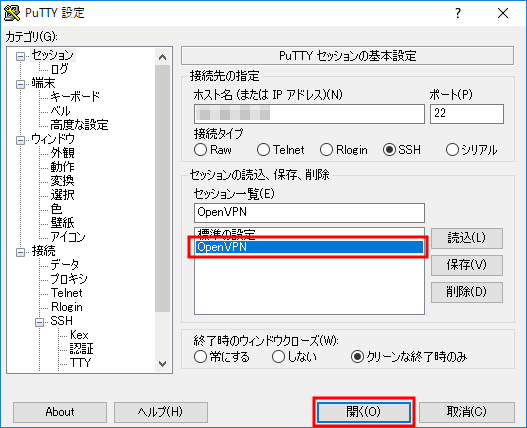Click the 開く(O) button
The width and height of the screenshot is (527, 428).
pyautogui.click(x=364, y=412)
